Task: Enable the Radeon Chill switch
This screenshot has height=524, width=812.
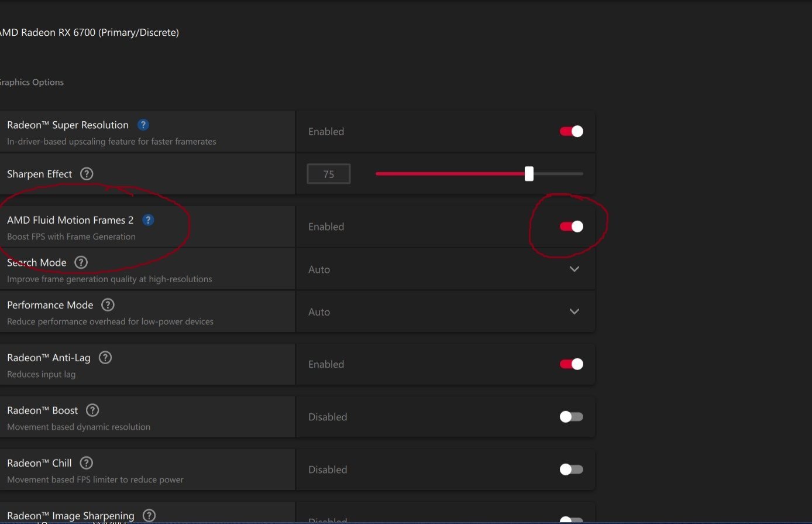Action: [572, 470]
